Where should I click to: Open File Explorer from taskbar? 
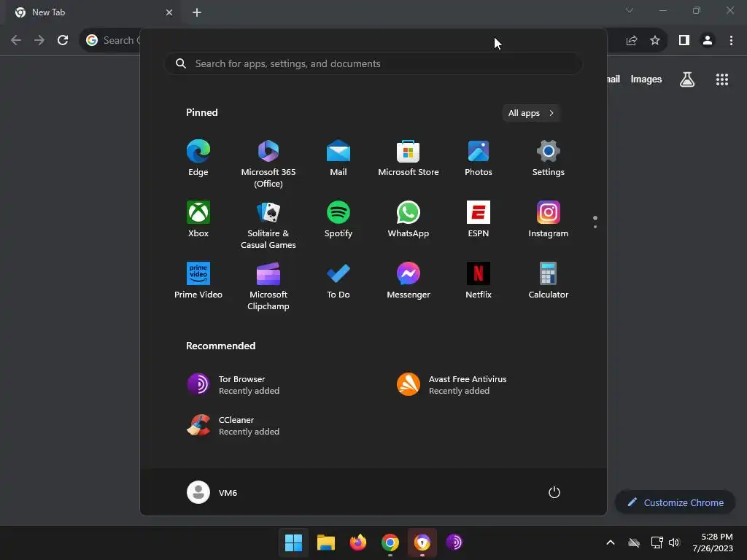pos(326,542)
